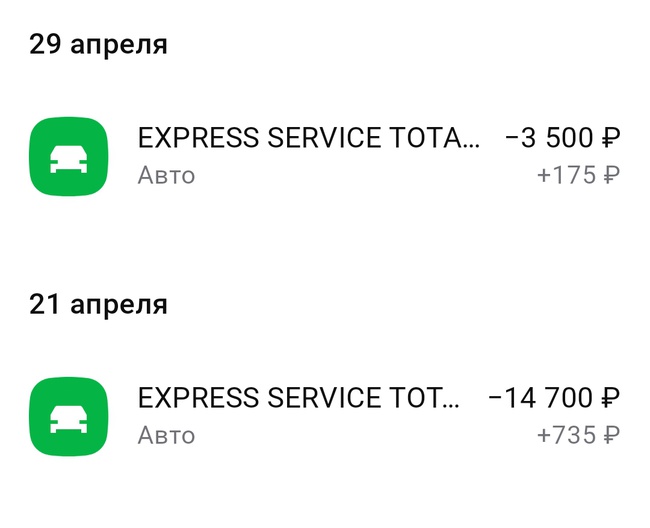This screenshot has width=650, height=528.
Task: Tap the ellipsis ending the second merchant name
Action: pyautogui.click(x=449, y=405)
